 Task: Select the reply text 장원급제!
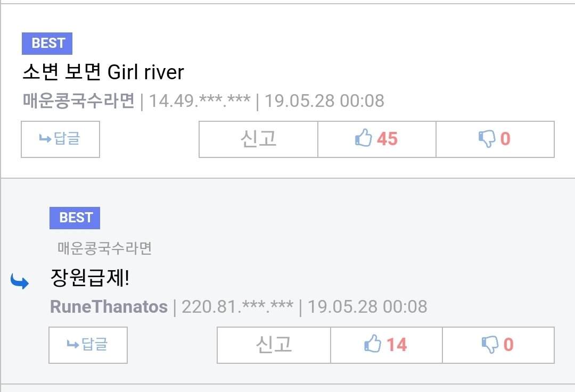click(89, 278)
